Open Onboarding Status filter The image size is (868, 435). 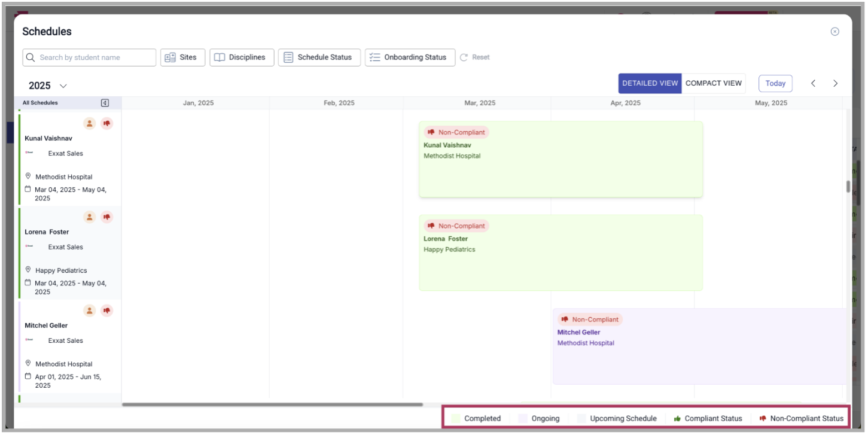point(410,57)
